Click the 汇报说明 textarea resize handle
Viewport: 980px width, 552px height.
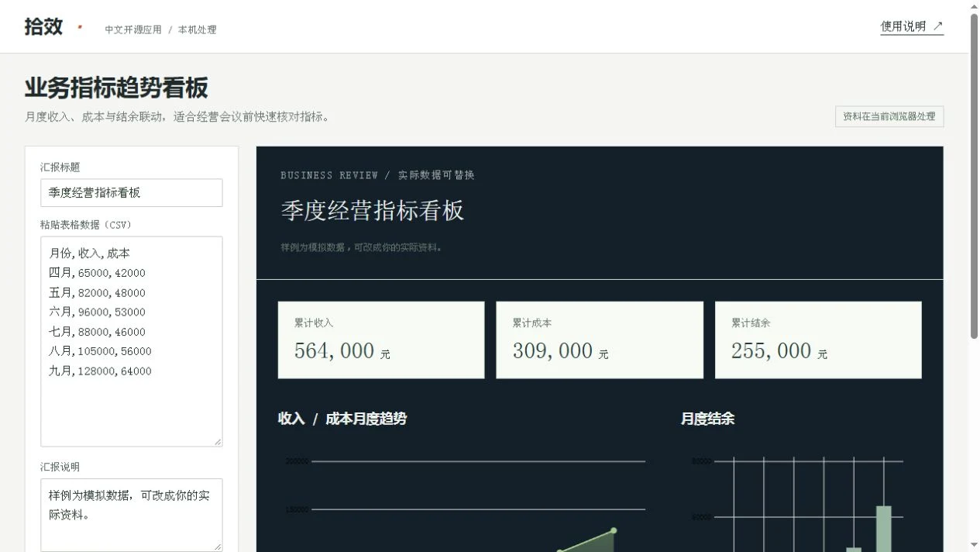[x=218, y=547]
